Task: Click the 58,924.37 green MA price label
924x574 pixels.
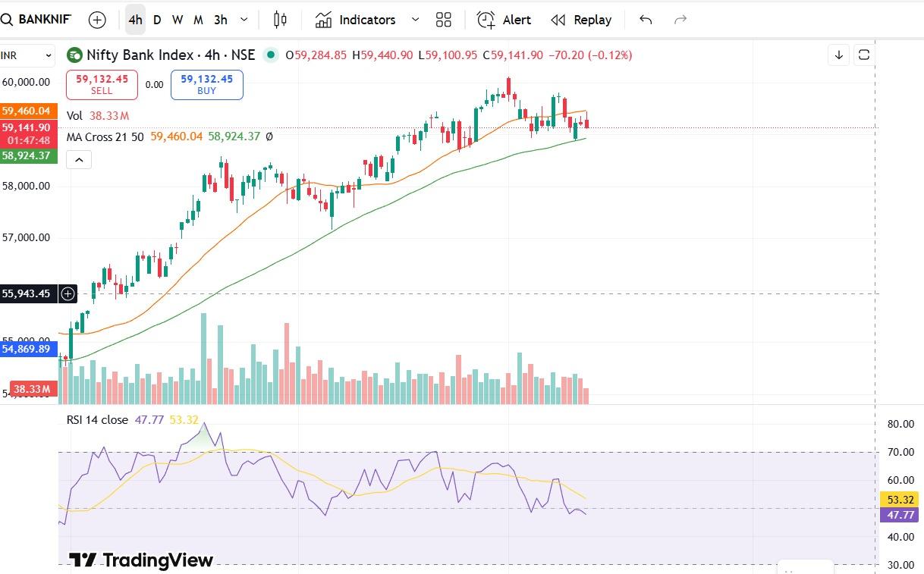Action: 28,155
